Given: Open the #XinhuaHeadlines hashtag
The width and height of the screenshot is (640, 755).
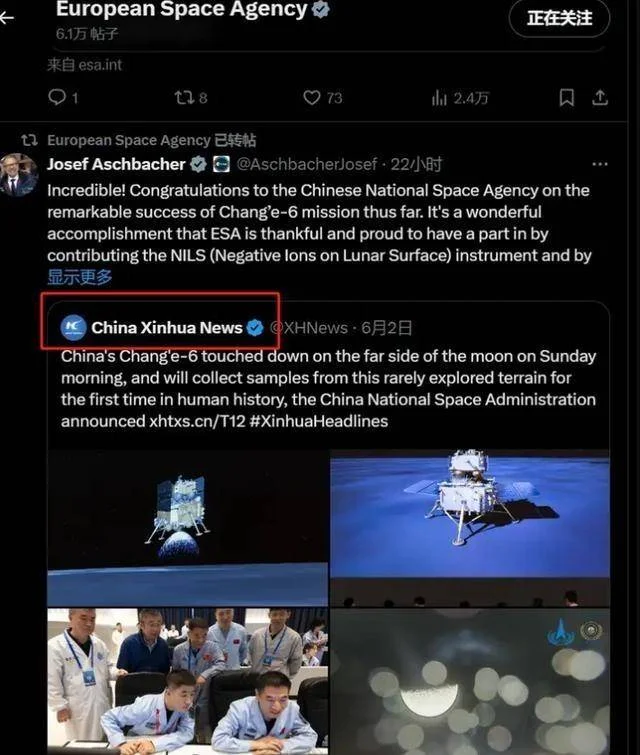Looking at the screenshot, I should click(319, 421).
